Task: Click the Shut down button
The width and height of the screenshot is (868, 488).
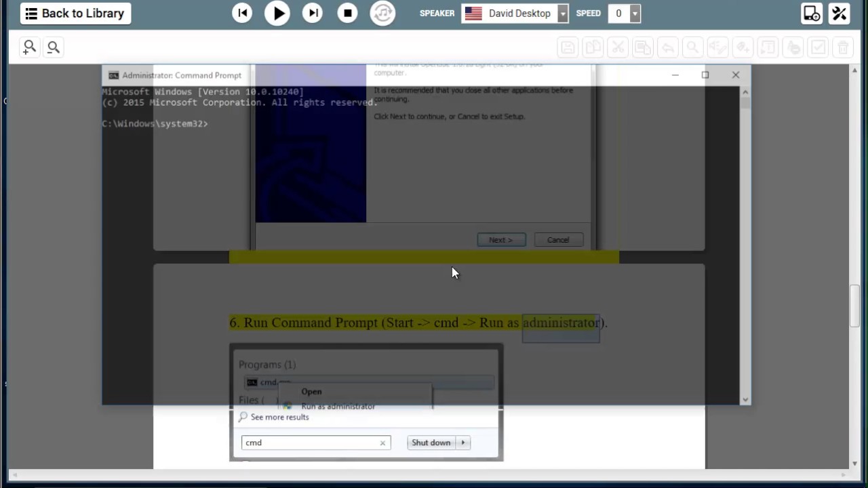Action: pos(431,443)
